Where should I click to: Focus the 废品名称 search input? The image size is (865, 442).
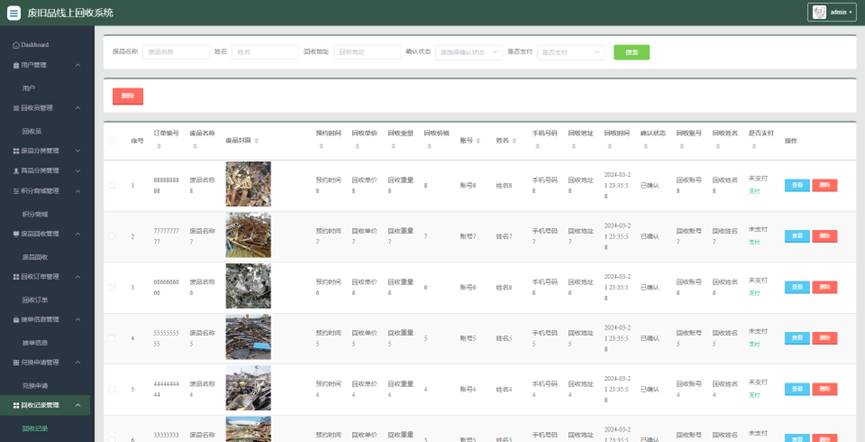pos(176,52)
